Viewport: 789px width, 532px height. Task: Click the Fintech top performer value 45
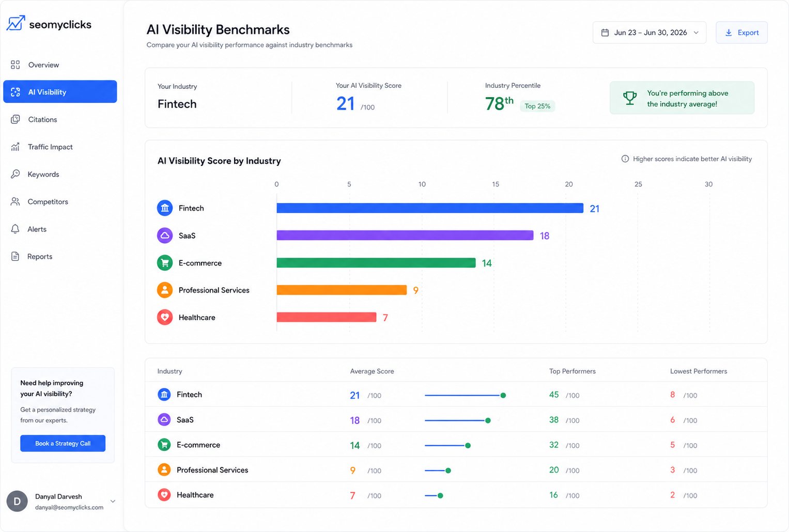pos(554,395)
